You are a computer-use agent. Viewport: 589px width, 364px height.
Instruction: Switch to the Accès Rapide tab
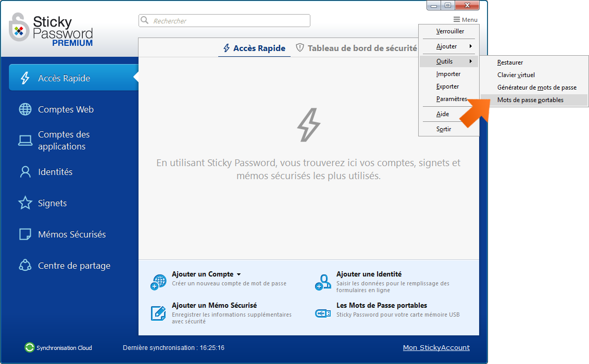click(x=254, y=48)
